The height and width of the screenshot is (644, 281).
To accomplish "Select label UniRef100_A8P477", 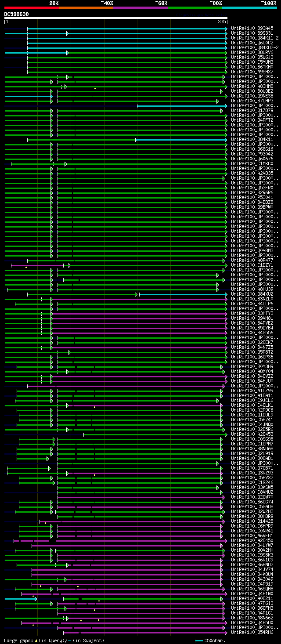I will [x=252, y=260].
